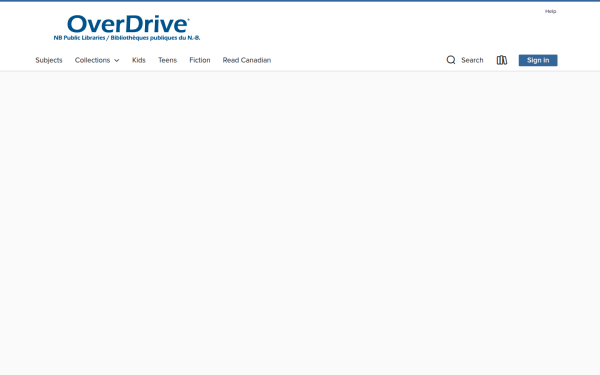The image size is (600, 375).
Task: Click the Sign in button
Action: point(538,60)
